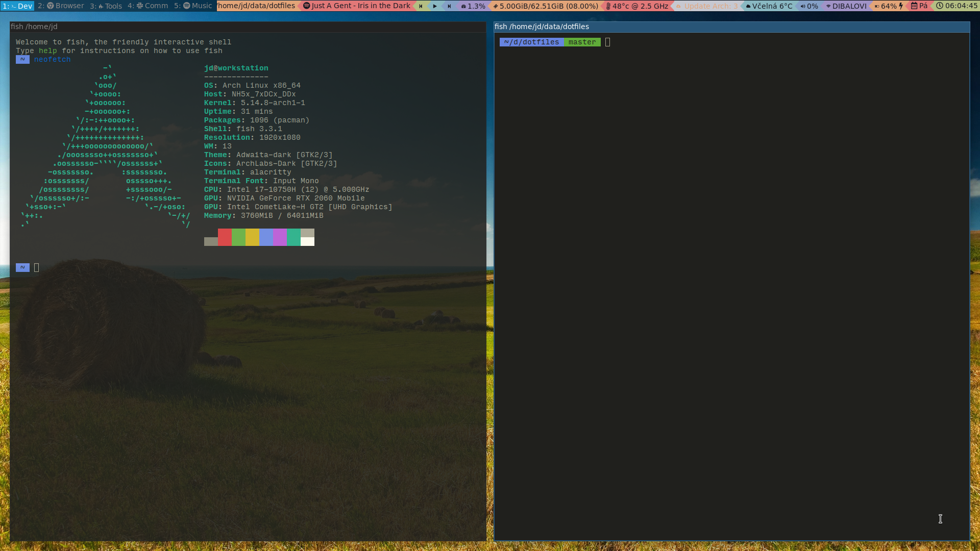Switch to workspace 1: Dev

click(17, 6)
